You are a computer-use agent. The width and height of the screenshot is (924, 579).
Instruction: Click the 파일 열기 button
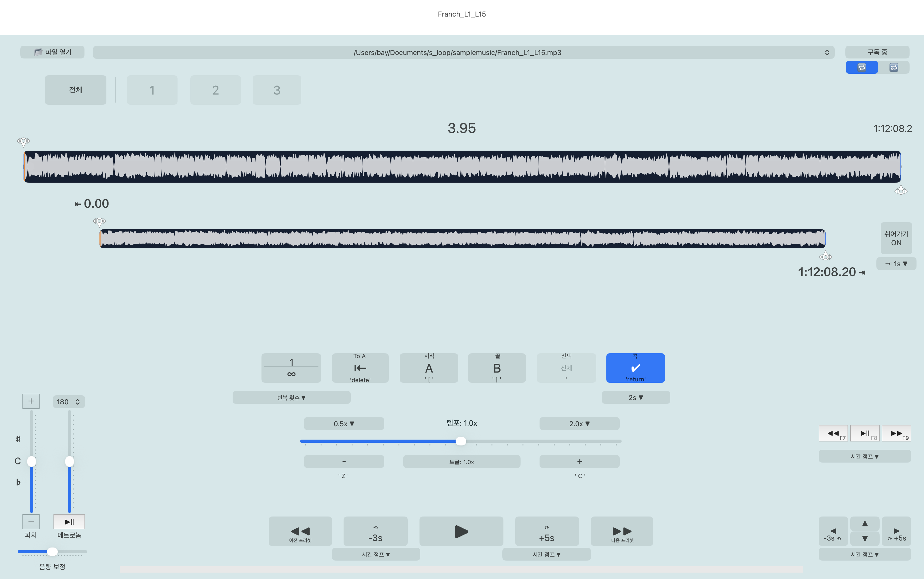tap(52, 52)
